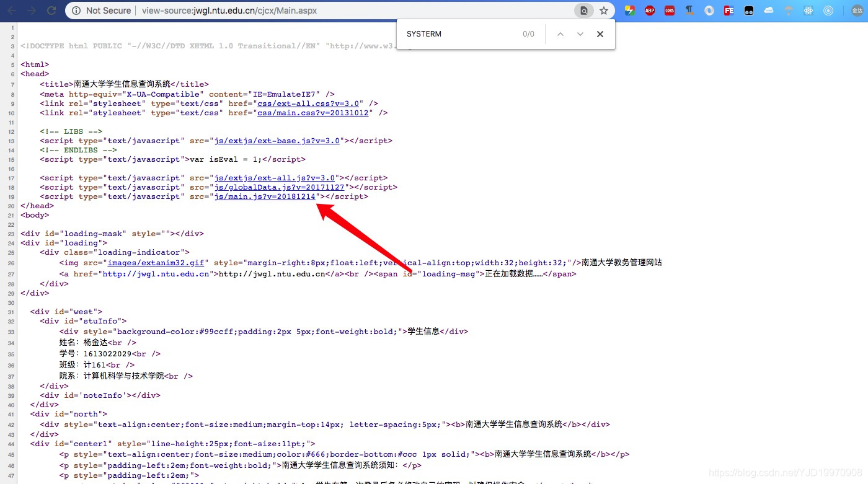Open the colorful lightning bolt extension

point(629,11)
